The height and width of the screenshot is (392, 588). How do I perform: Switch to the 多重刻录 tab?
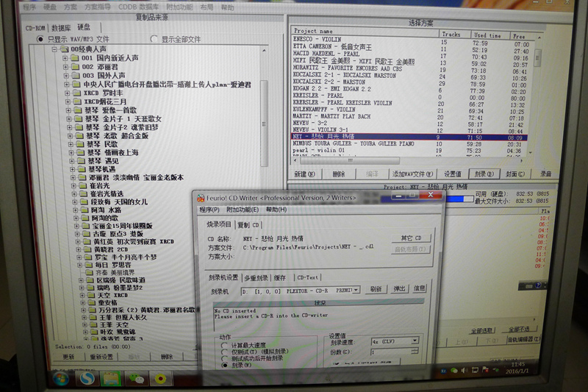click(256, 278)
